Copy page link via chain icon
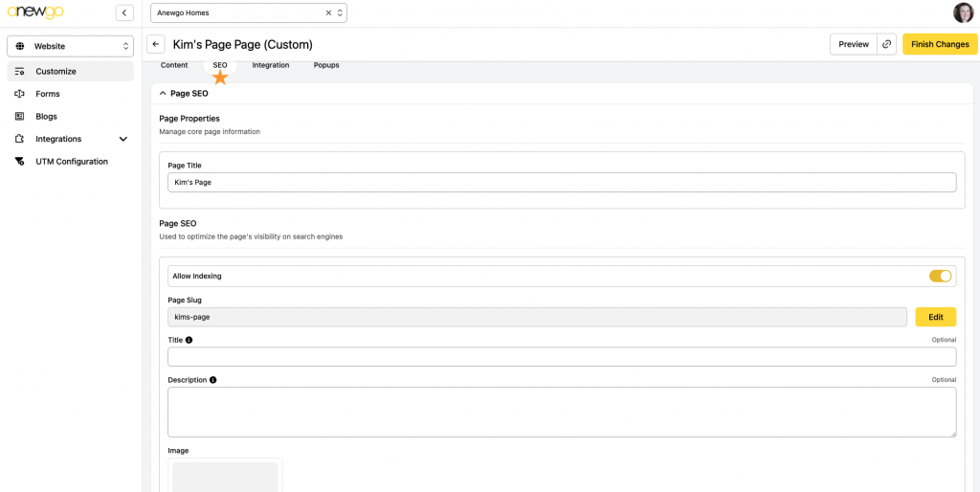The height and width of the screenshot is (492, 980). (886, 44)
